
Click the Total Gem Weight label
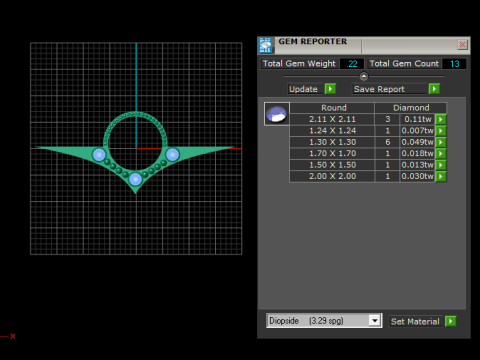click(x=299, y=64)
